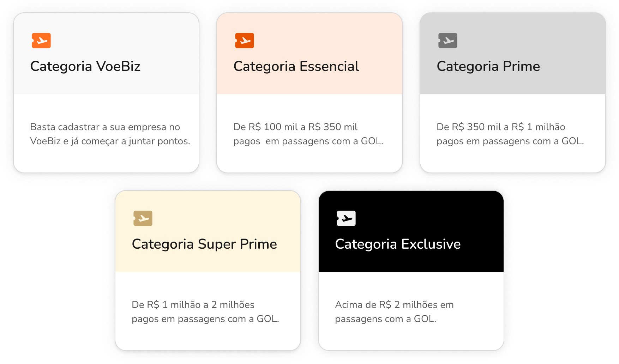Click the text 'De R$ 1 milhão a 2 milhões'

pyautogui.click(x=193, y=305)
